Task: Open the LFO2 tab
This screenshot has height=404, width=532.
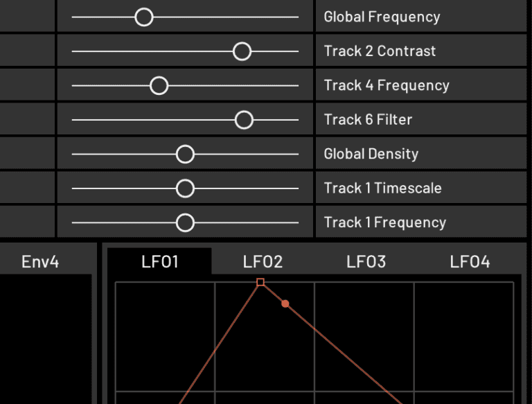Action: click(263, 261)
